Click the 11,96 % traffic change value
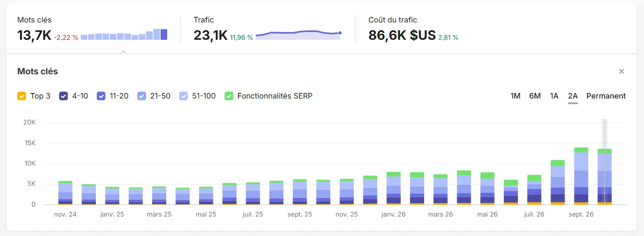The width and height of the screenshot is (644, 236). (x=241, y=38)
